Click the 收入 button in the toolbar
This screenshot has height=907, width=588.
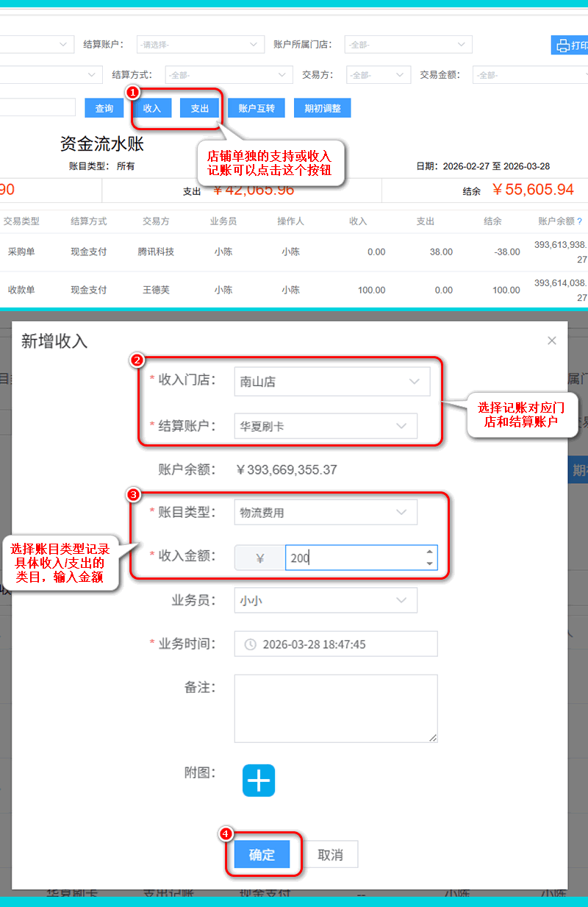[152, 108]
